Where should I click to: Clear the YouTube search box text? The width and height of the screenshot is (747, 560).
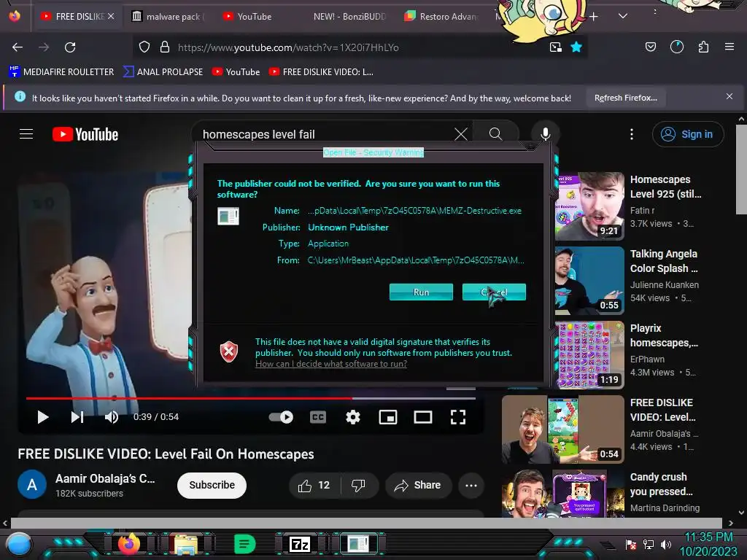tap(461, 134)
